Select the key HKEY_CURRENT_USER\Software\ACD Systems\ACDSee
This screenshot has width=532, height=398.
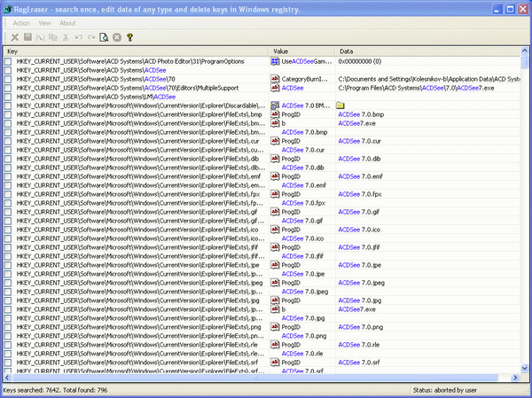[91, 70]
